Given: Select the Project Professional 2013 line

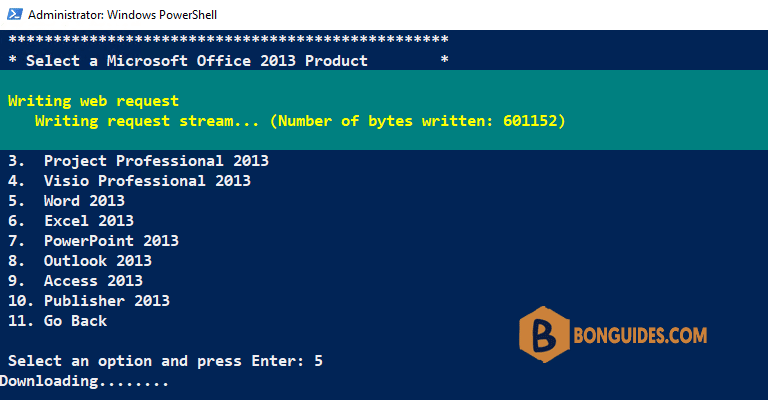Looking at the screenshot, I should [x=138, y=161].
